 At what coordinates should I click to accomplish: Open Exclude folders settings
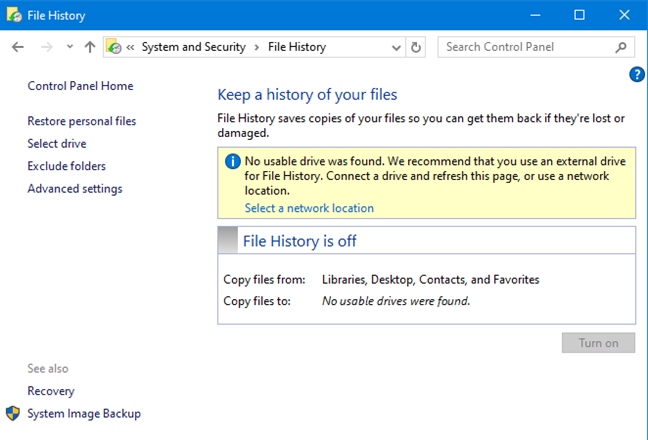coord(67,166)
